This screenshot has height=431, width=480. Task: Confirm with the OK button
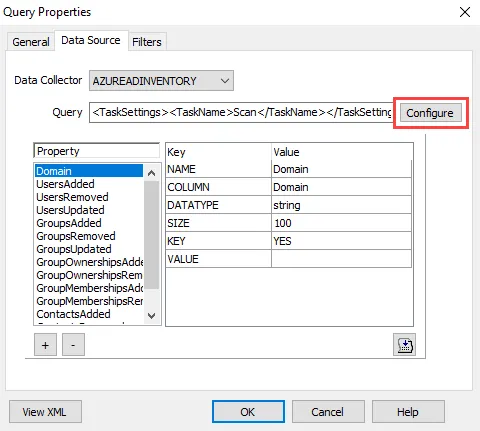(x=248, y=412)
